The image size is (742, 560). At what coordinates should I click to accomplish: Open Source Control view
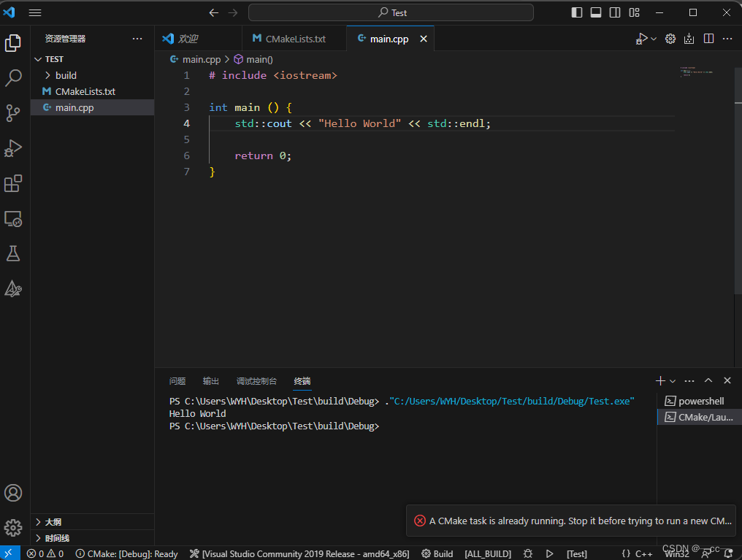click(13, 113)
